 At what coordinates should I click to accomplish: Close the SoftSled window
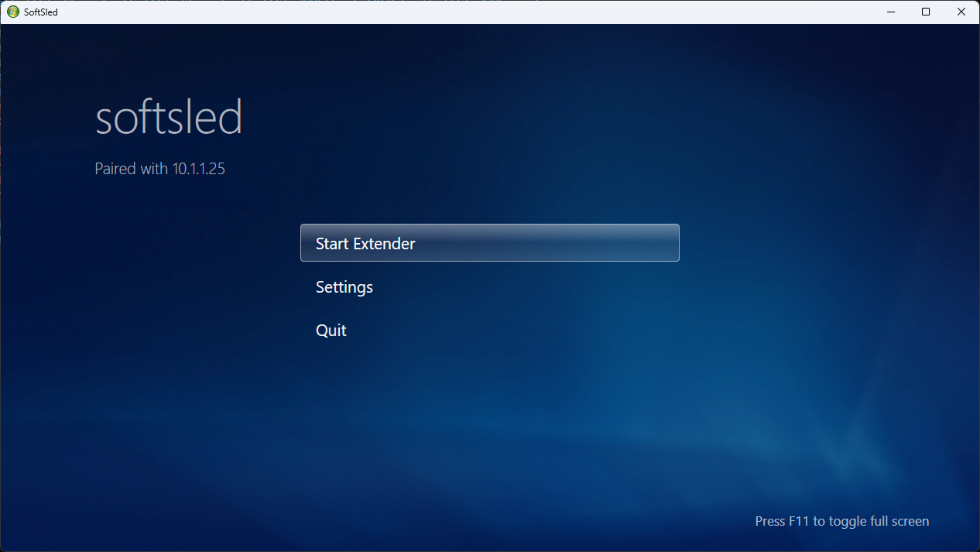(x=961, y=12)
